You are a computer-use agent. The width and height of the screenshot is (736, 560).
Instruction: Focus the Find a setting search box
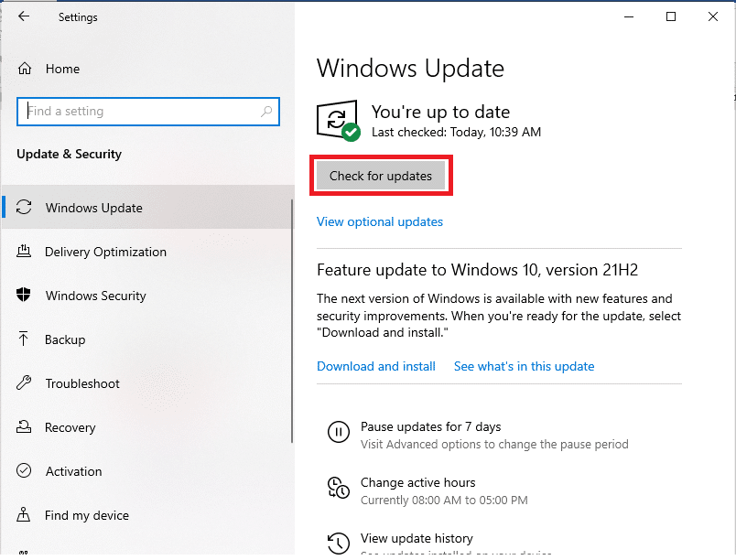pyautogui.click(x=148, y=112)
